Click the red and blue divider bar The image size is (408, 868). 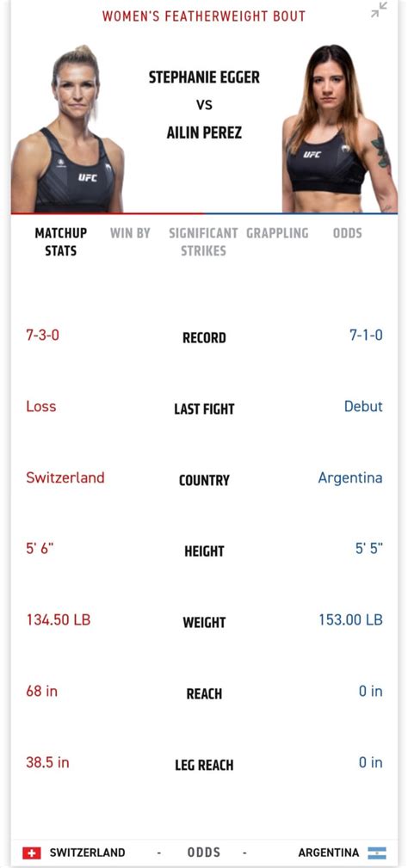[204, 213]
